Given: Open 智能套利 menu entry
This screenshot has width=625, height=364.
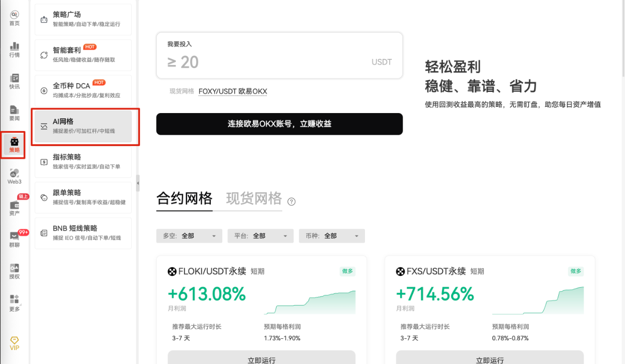Looking at the screenshot, I should click(83, 55).
